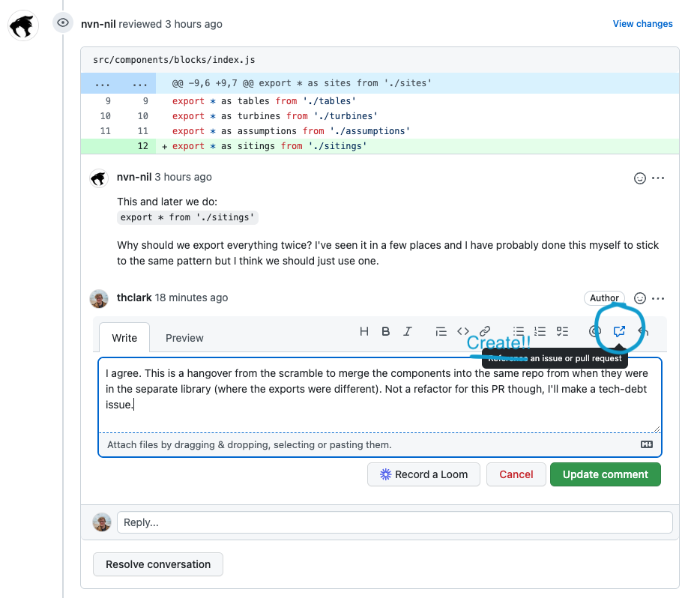Add reaction to thclark's comment

tap(640, 298)
